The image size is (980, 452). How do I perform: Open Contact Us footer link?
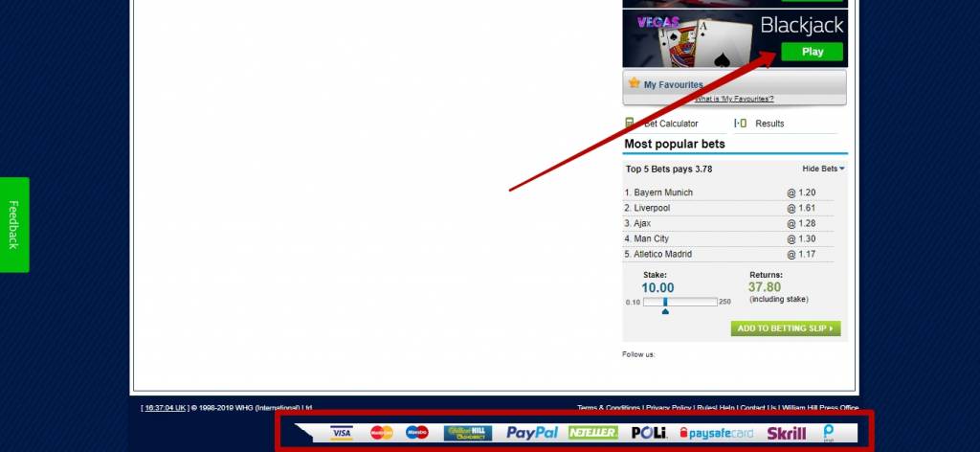758,408
